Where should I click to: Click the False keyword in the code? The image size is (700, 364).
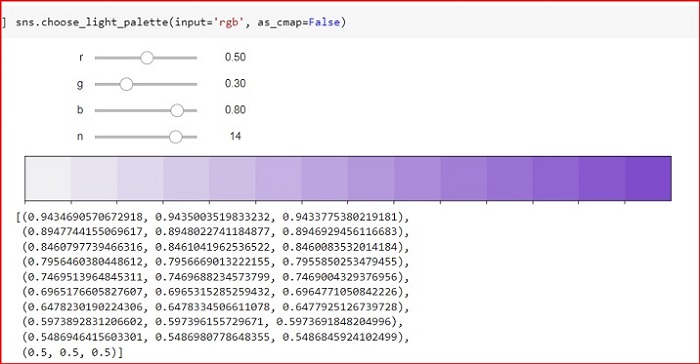(x=324, y=22)
